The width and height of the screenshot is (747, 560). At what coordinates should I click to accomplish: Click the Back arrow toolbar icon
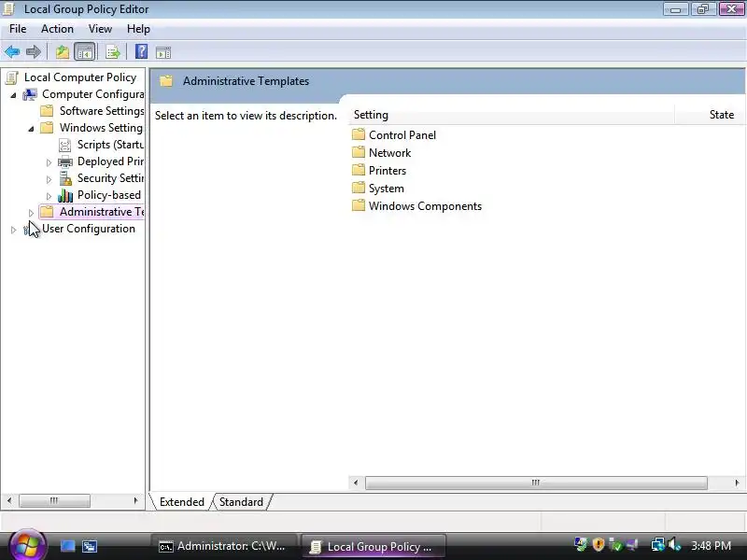tap(12, 51)
